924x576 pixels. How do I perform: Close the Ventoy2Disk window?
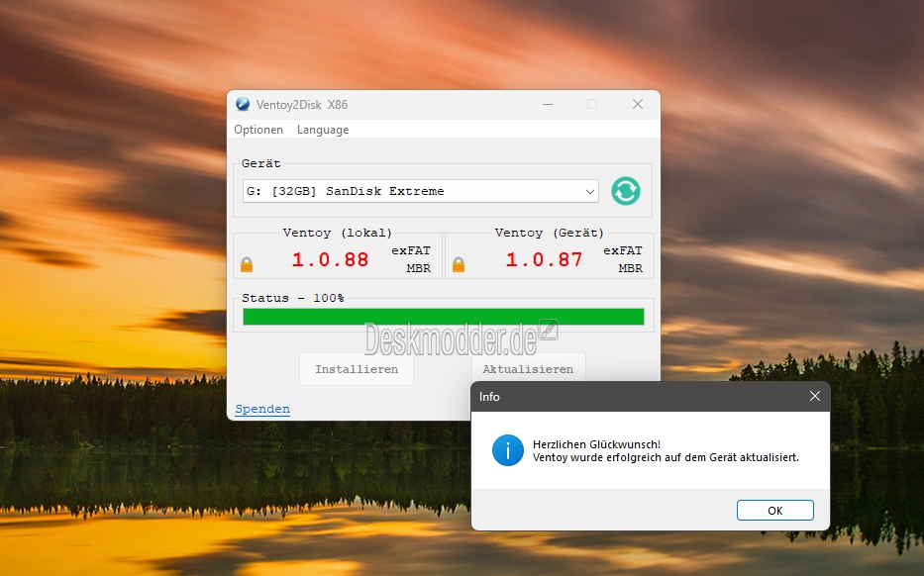(x=638, y=104)
